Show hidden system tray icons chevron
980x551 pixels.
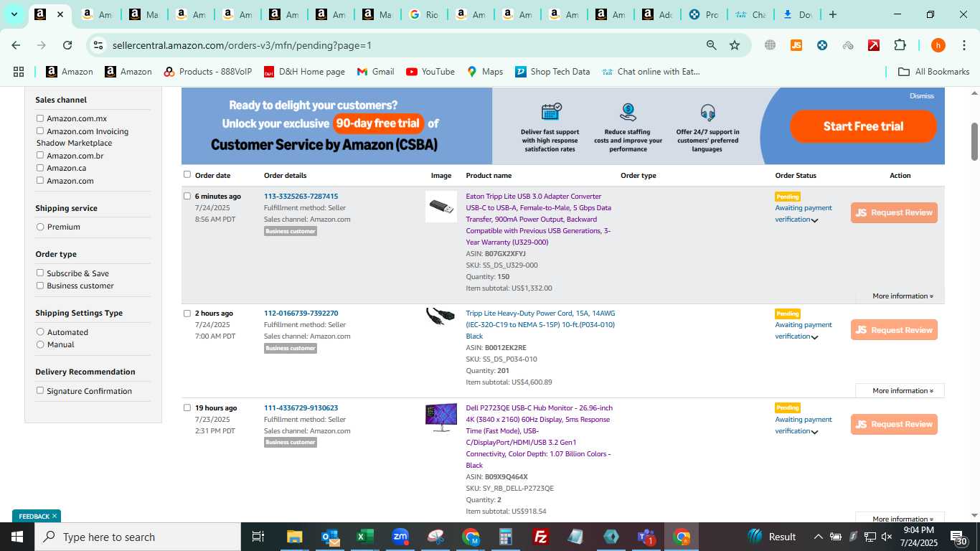click(x=818, y=537)
